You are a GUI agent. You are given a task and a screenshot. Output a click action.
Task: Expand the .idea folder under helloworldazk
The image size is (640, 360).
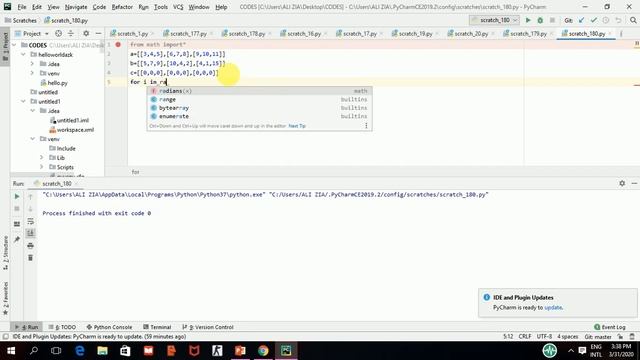click(33, 64)
